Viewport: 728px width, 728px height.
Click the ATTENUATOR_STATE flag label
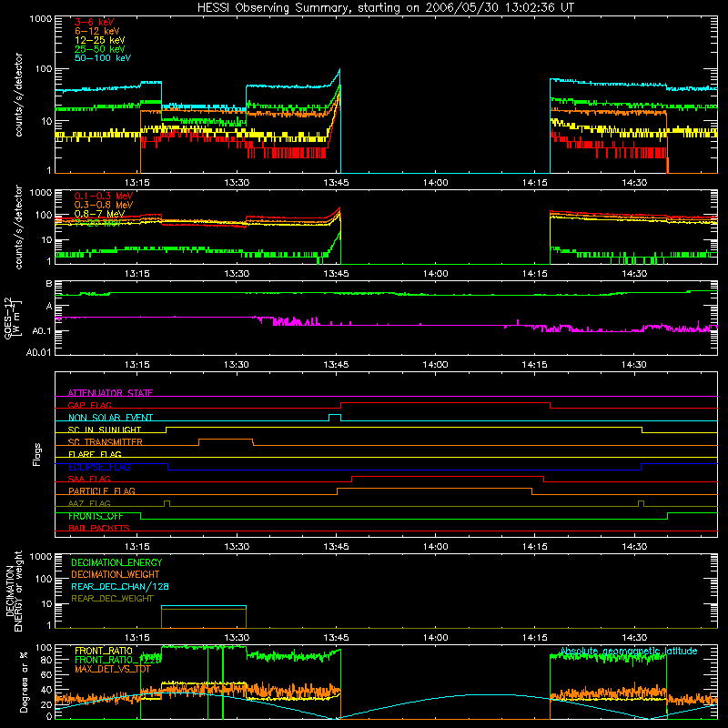tap(110, 393)
